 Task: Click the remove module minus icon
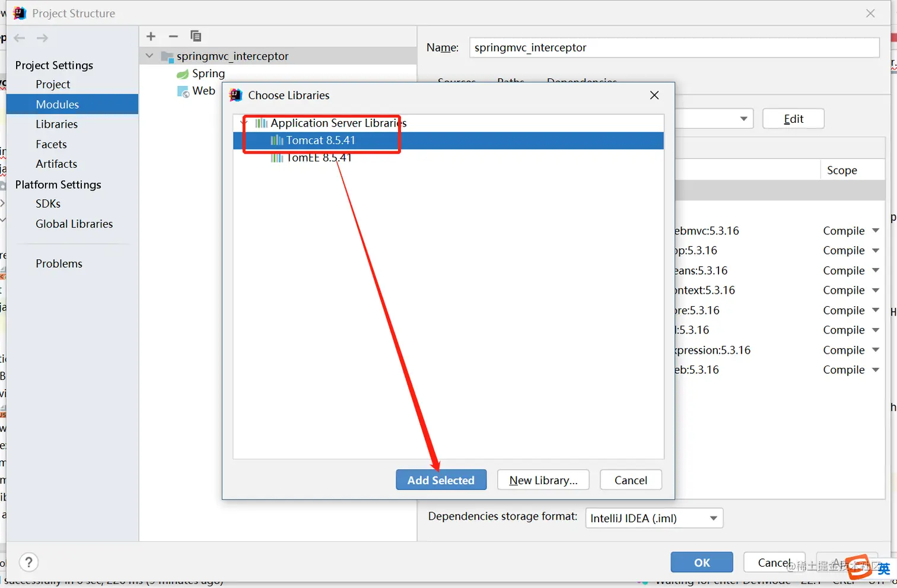173,36
